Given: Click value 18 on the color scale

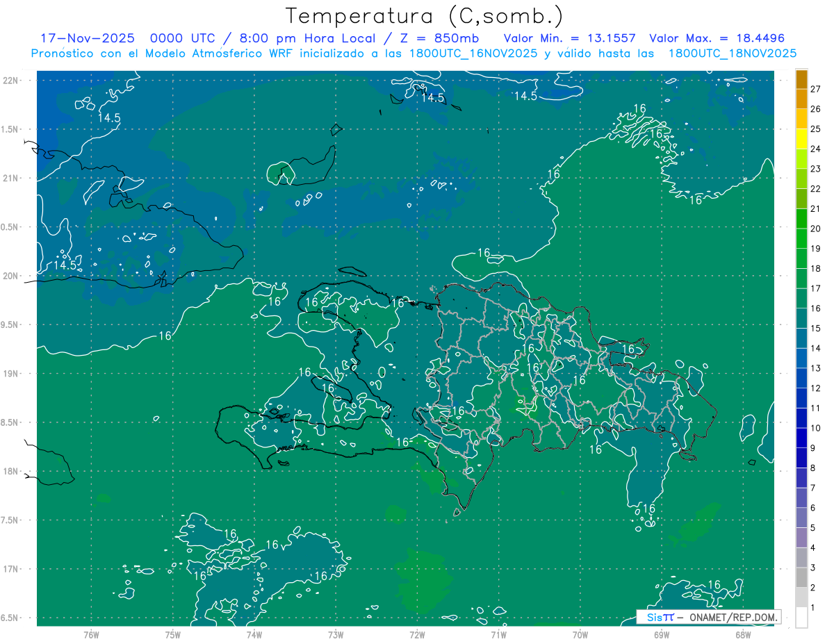Looking at the screenshot, I should tap(816, 269).
